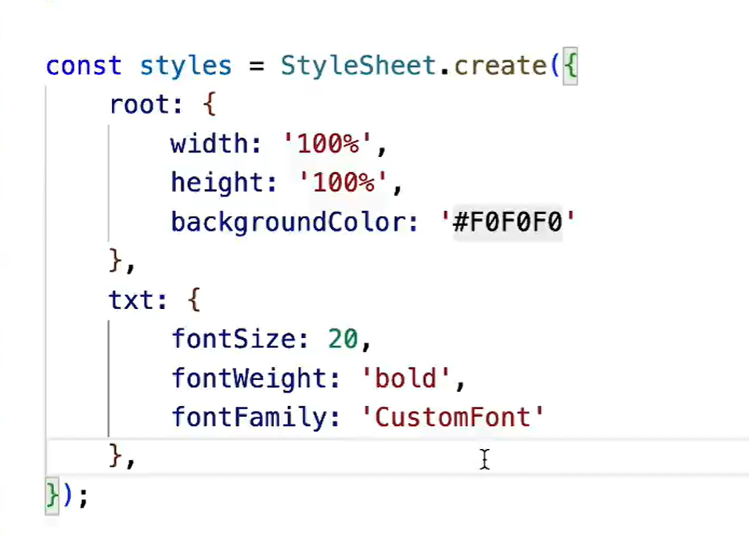The width and height of the screenshot is (749, 560).
Task: Click the 'const' keyword
Action: coord(84,66)
